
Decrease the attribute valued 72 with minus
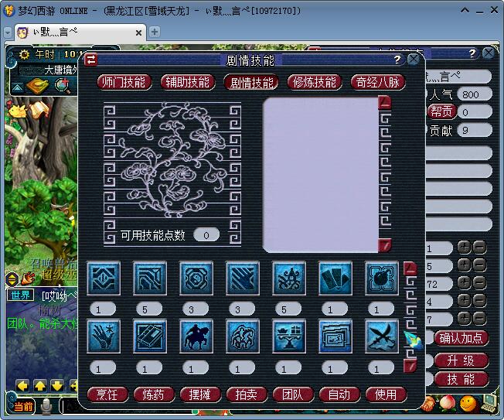(x=480, y=283)
